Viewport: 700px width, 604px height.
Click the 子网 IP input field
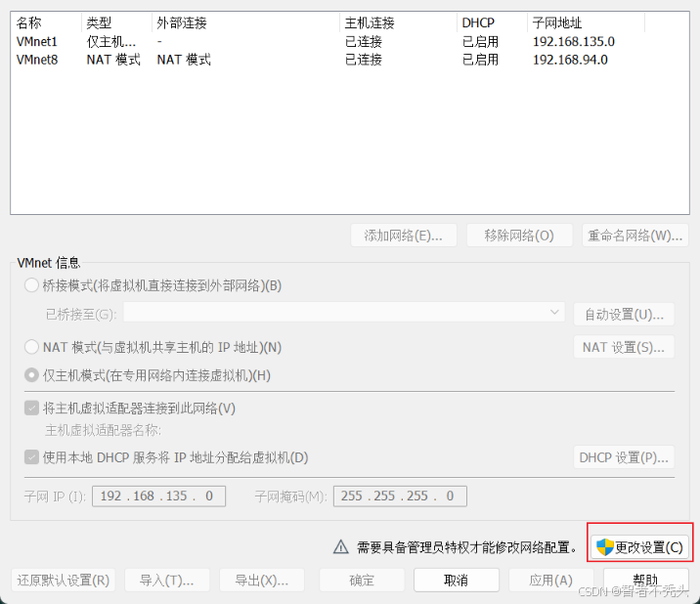coord(159,496)
